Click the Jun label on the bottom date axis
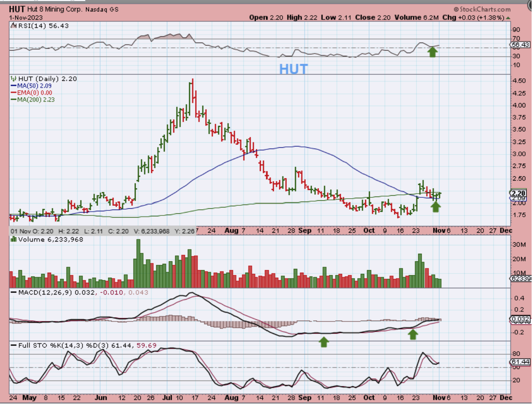 101,398
